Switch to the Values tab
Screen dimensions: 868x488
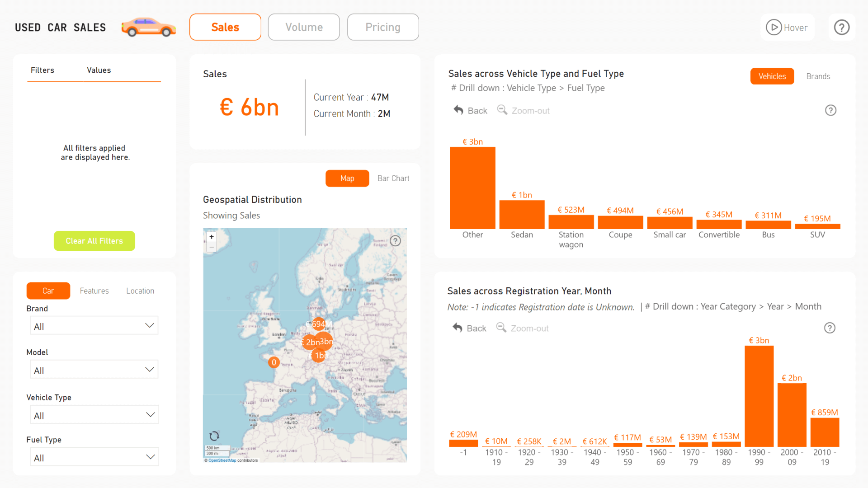click(99, 70)
